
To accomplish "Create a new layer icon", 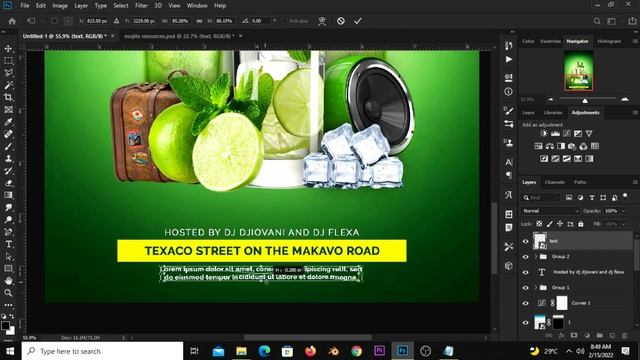I will point(612,336).
